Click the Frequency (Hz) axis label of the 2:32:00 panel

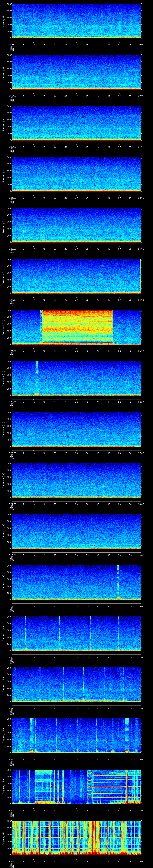(3, 736)
